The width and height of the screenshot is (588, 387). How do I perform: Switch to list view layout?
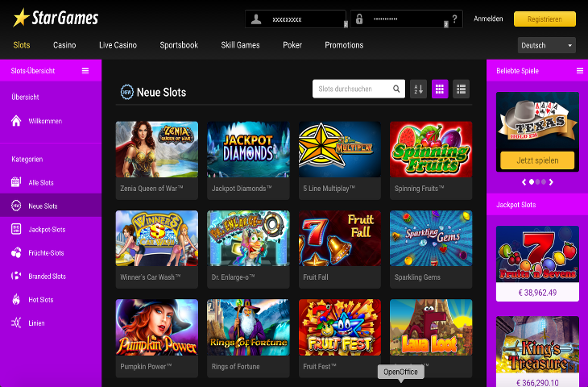[462, 89]
